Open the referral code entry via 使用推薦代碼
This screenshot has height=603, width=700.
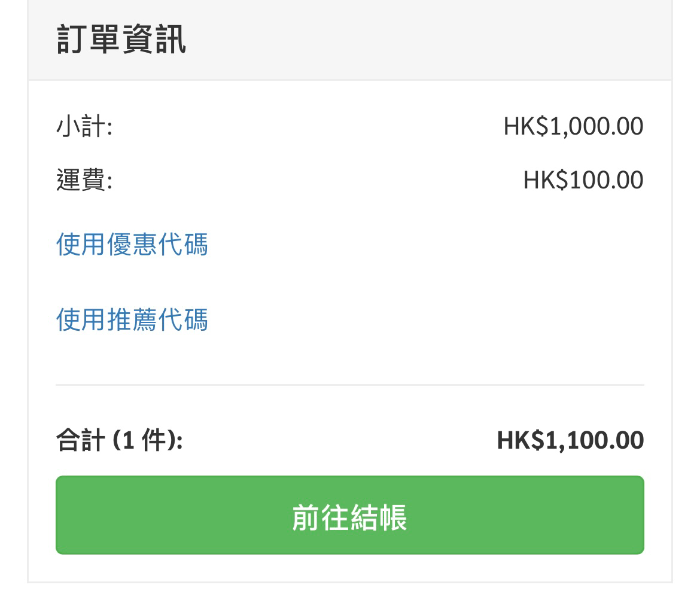click(x=130, y=321)
